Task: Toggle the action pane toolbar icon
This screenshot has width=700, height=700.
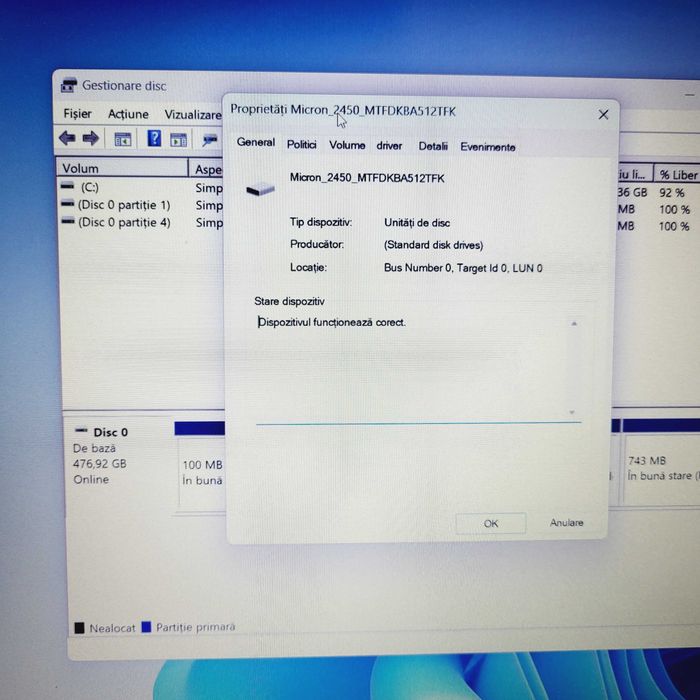Action: [x=179, y=140]
